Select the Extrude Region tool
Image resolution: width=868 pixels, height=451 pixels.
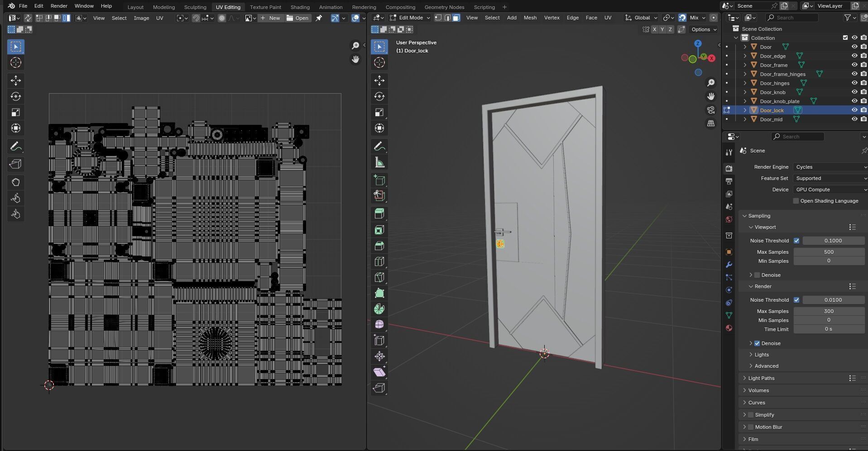379,214
